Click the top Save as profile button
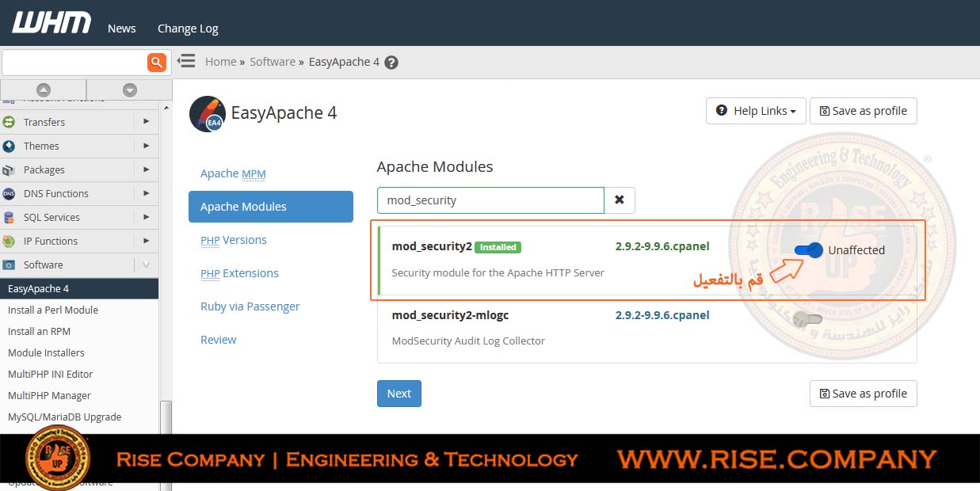This screenshot has height=491, width=980. click(863, 111)
